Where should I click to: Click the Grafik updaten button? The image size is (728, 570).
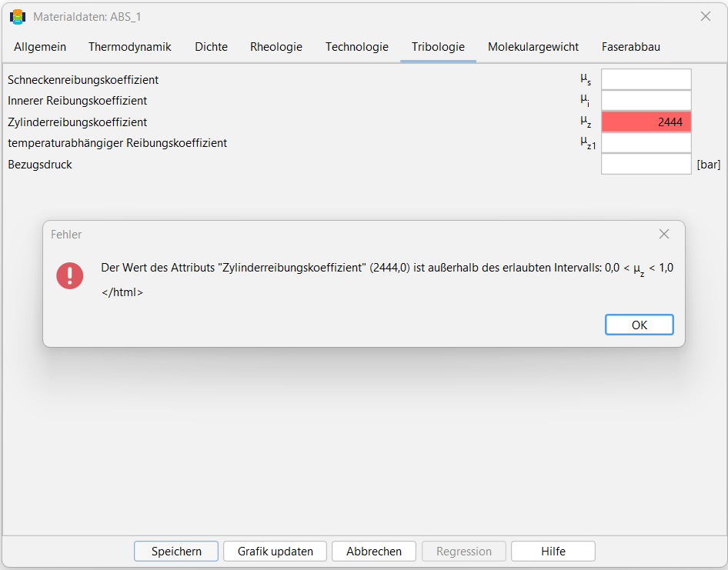coord(275,552)
